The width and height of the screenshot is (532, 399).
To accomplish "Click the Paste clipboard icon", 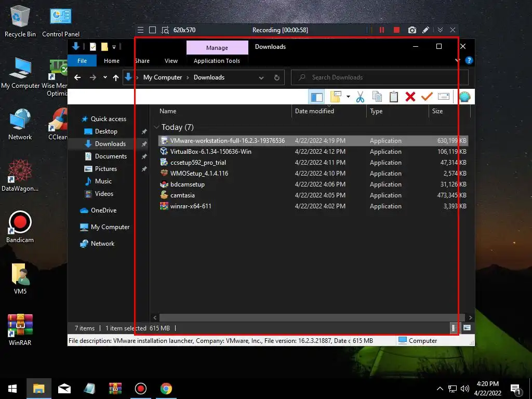I will coord(394,97).
